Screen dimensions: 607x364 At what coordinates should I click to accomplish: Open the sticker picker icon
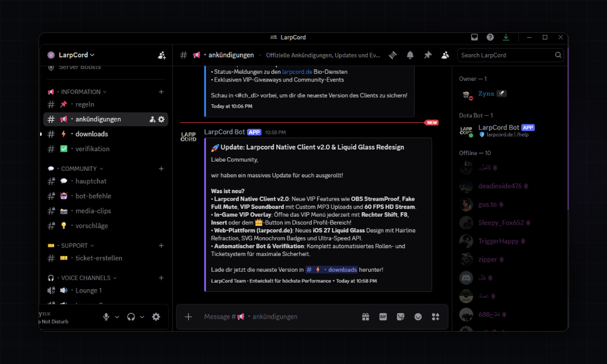coord(401,316)
